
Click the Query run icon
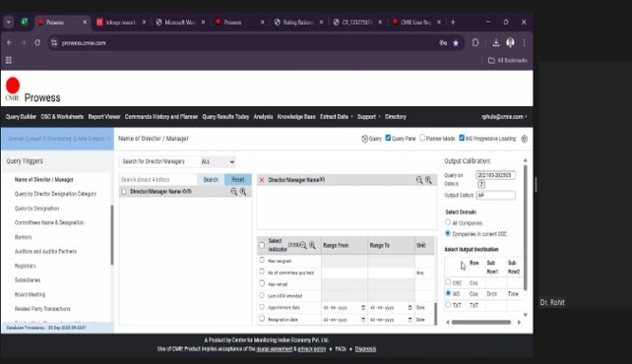[x=365, y=139]
